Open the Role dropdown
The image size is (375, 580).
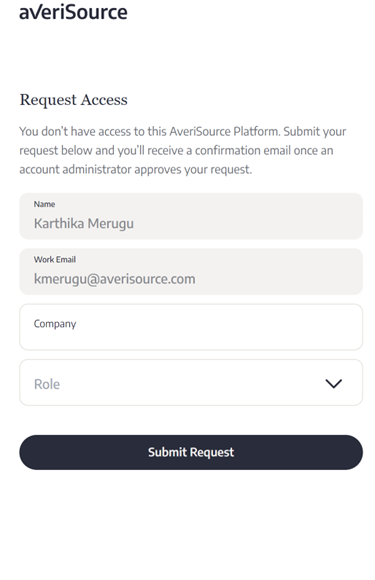191,382
